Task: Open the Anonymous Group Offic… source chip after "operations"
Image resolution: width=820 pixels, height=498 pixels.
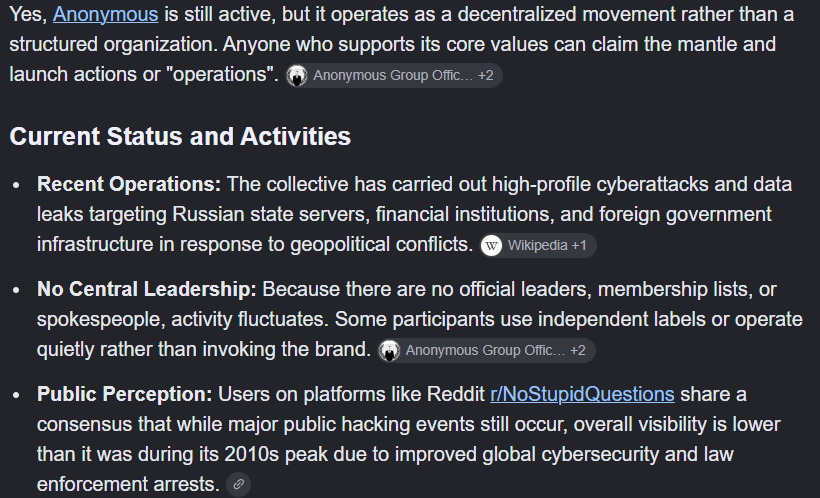Action: pyautogui.click(x=393, y=76)
